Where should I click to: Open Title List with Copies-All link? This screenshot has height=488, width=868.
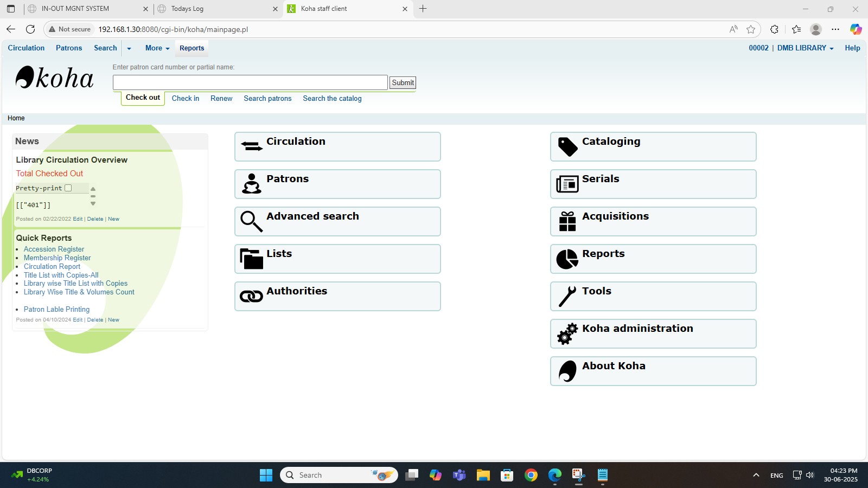click(61, 275)
